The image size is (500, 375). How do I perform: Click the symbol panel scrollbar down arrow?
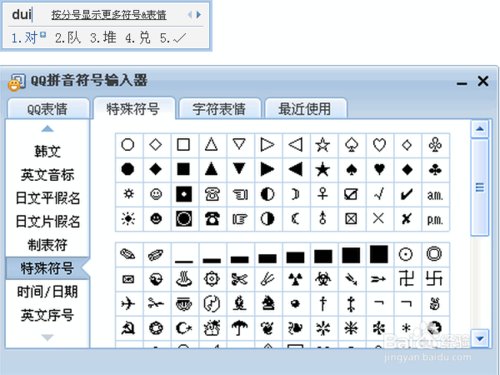[x=480, y=338]
